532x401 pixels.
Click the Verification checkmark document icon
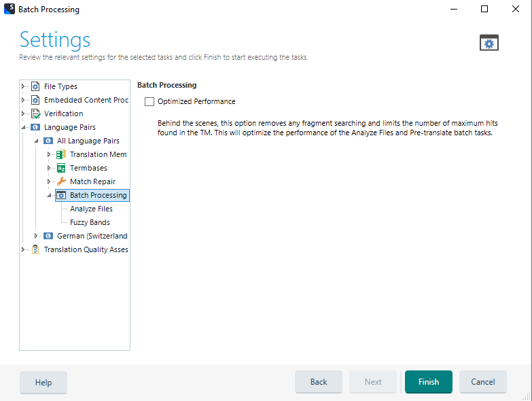[35, 114]
